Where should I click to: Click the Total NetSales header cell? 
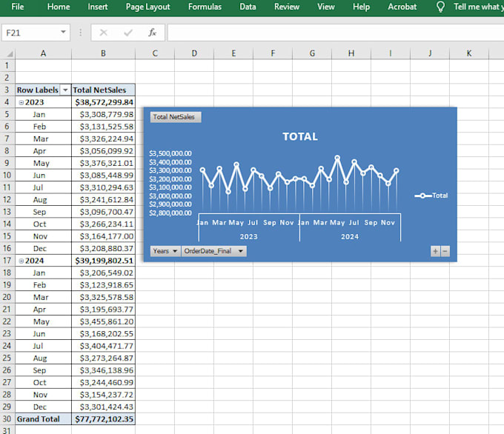click(103, 90)
